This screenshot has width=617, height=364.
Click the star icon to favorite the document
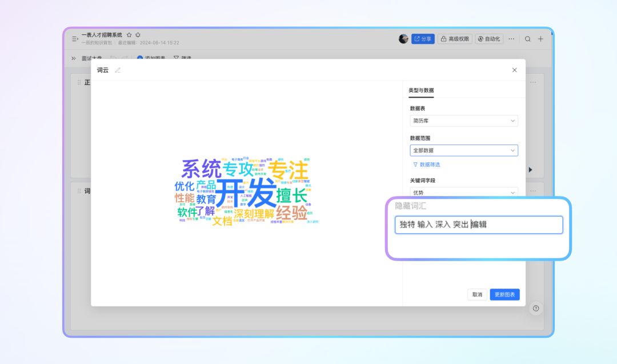129,35
